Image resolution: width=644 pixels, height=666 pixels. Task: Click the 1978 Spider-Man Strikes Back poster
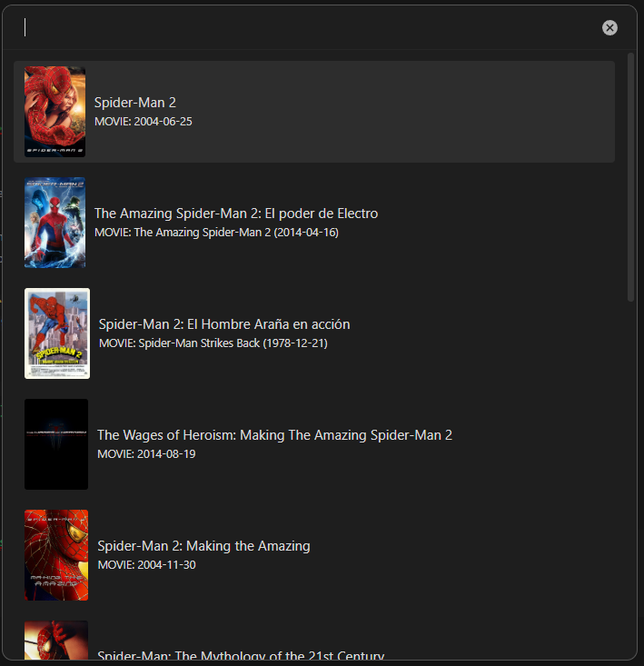pyautogui.click(x=57, y=333)
